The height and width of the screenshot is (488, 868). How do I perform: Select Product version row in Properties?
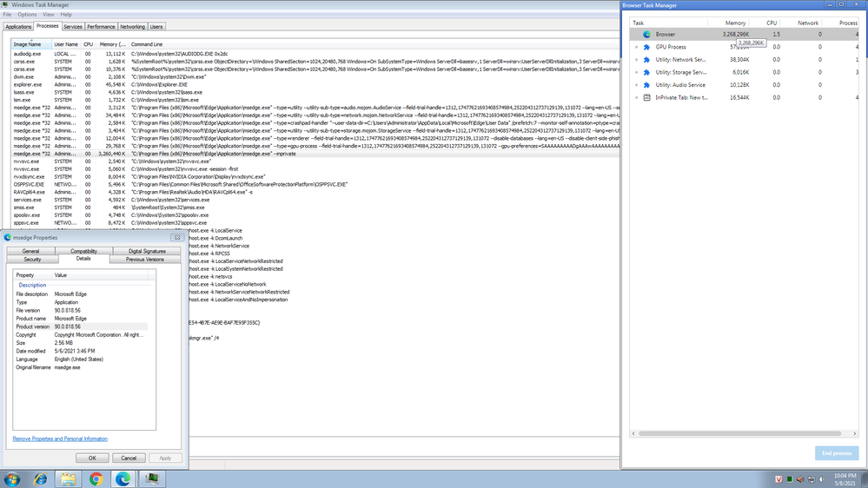[82, 326]
